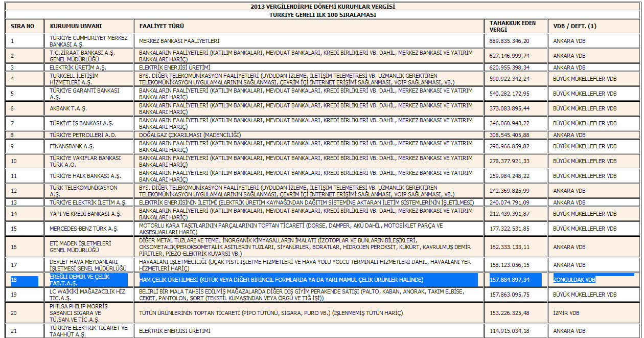Click the tax amount 627.146.999,74
644x338 pixels.
509,56
